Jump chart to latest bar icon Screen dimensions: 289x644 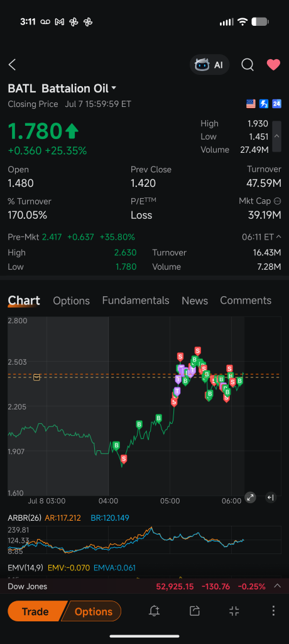pos(271,497)
